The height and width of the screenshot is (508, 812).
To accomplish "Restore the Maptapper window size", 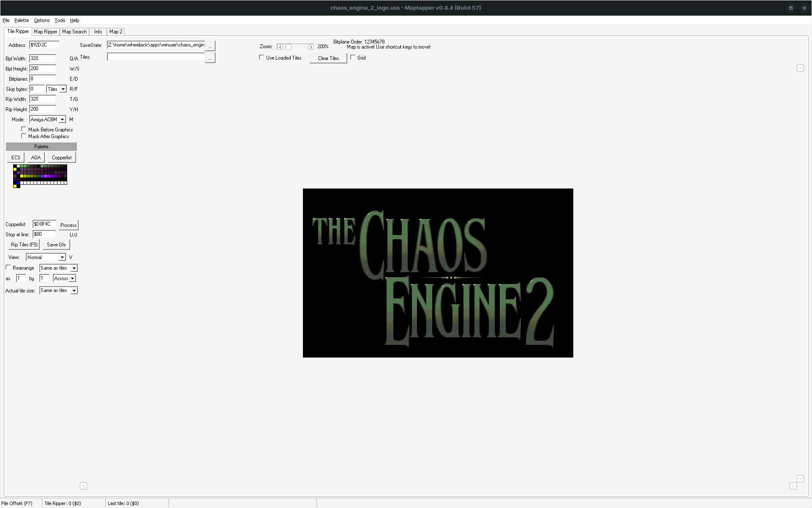I will (791, 8).
